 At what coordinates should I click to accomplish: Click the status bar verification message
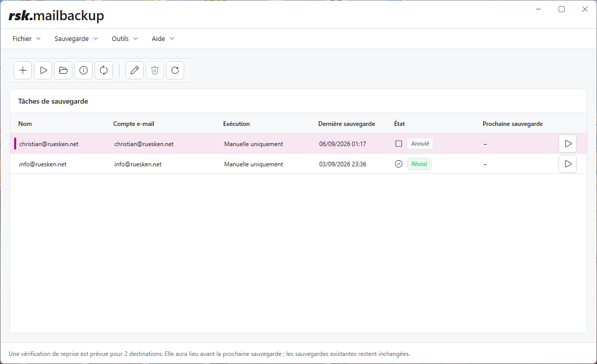(x=209, y=354)
